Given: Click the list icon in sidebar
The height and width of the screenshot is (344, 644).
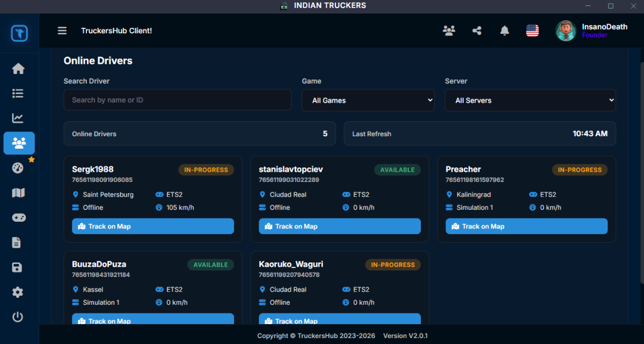Looking at the screenshot, I should pos(18,93).
